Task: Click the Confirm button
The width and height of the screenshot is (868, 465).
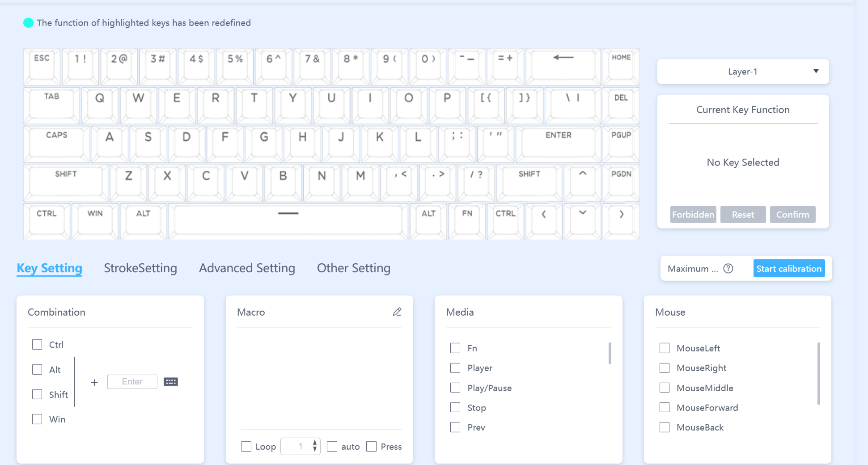Action: pyautogui.click(x=792, y=215)
